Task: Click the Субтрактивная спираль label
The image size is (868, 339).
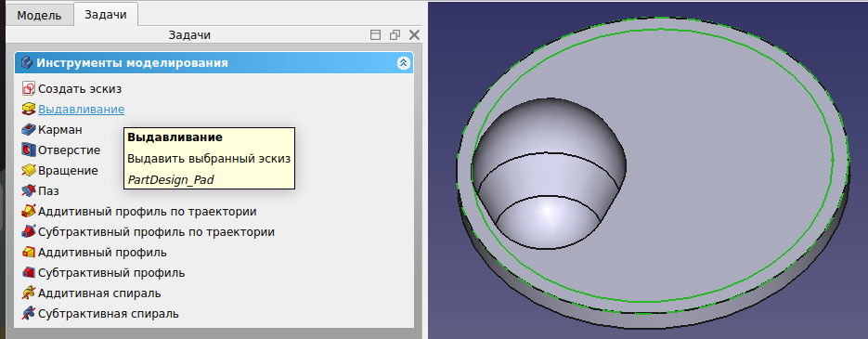Action: pos(109,314)
